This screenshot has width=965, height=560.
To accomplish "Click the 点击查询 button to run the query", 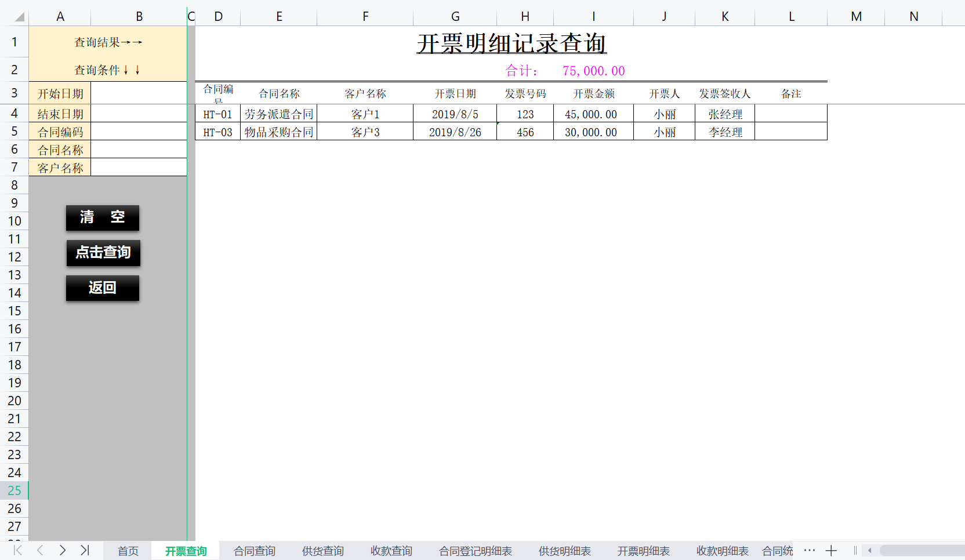I will point(103,253).
